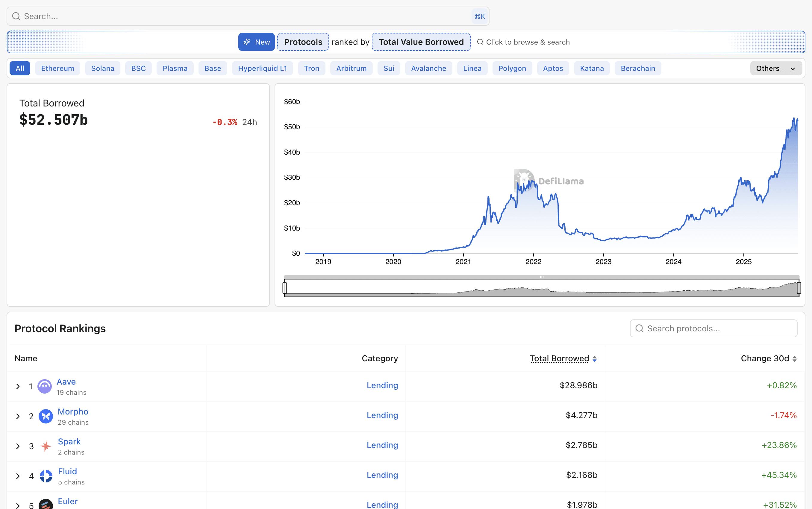Click the left handle of chart range slider

click(x=285, y=288)
